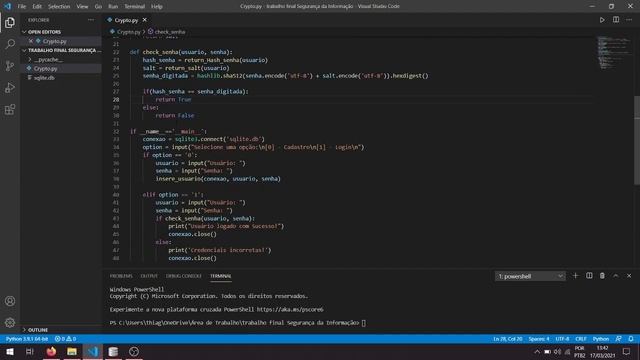This screenshot has height=360, width=640.
Task: Change end of line sequence CRLF
Action: [x=581, y=339]
